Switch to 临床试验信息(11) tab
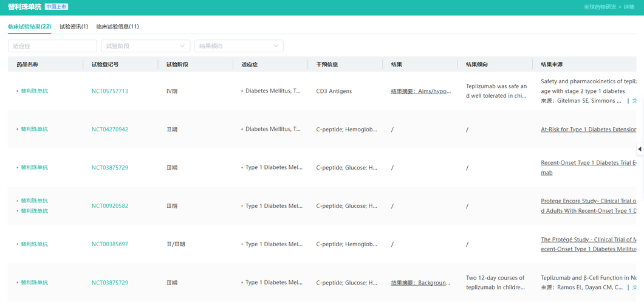644x304 pixels. [117, 27]
